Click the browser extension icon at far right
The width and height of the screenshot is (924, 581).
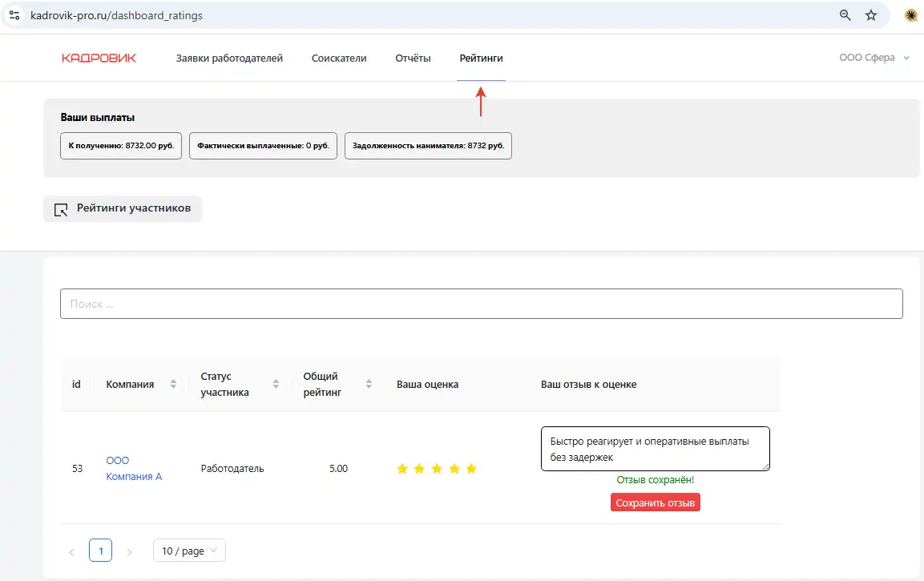tap(910, 15)
